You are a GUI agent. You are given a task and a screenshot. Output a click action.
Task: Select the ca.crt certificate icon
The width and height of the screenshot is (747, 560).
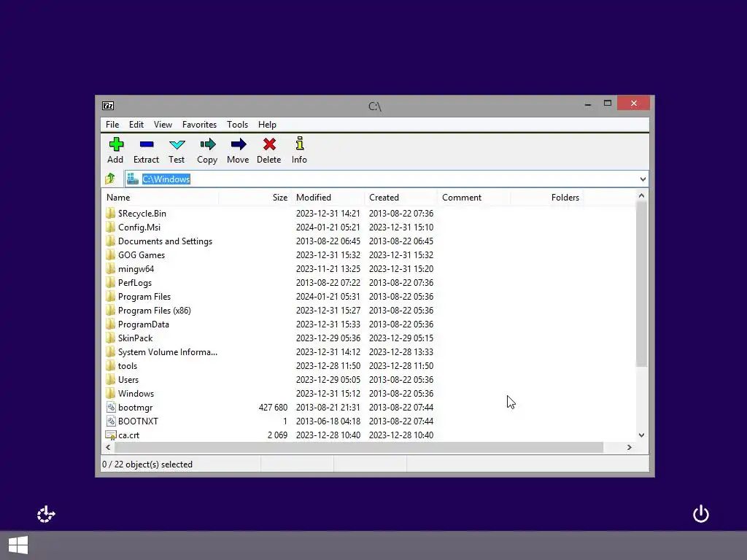(x=111, y=435)
